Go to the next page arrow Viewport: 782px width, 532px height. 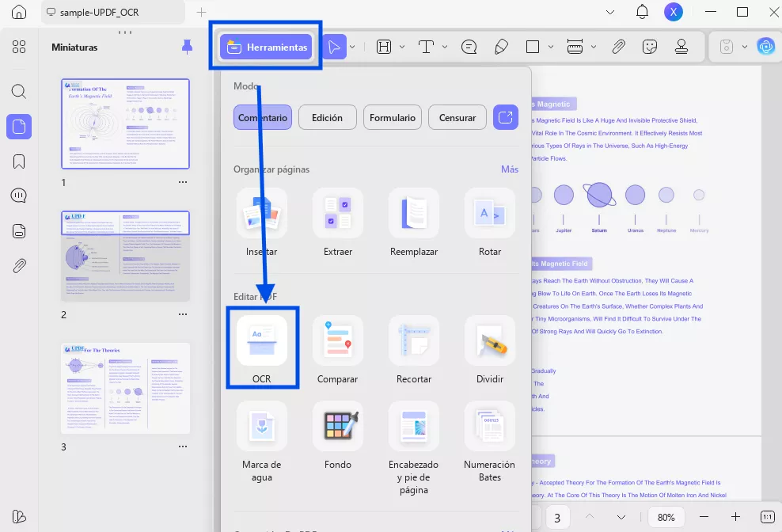621,517
